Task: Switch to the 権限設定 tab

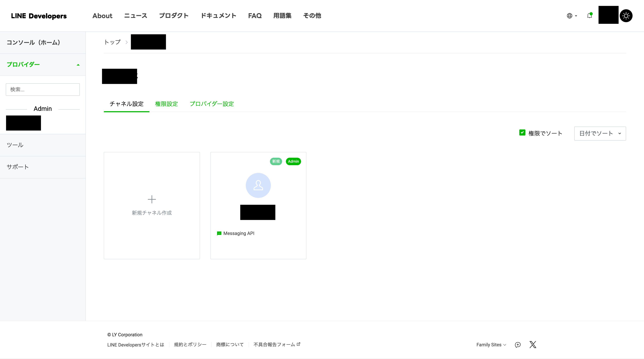Action: coord(167,104)
